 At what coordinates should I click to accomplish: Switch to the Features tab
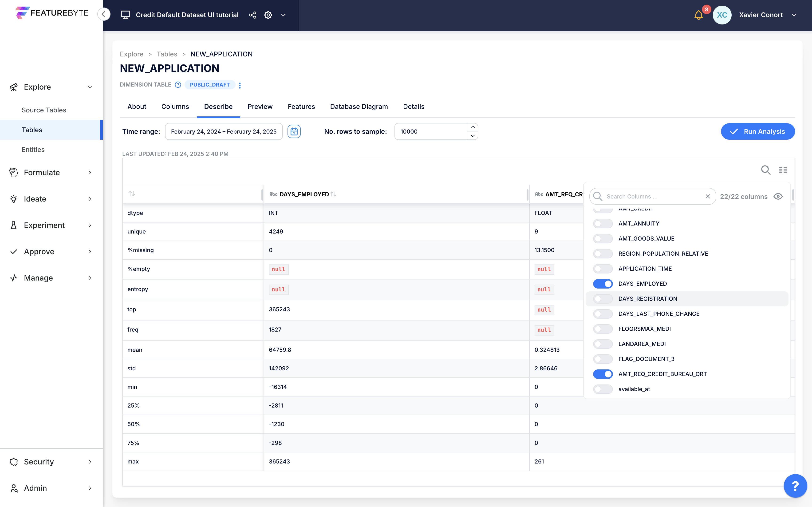301,107
